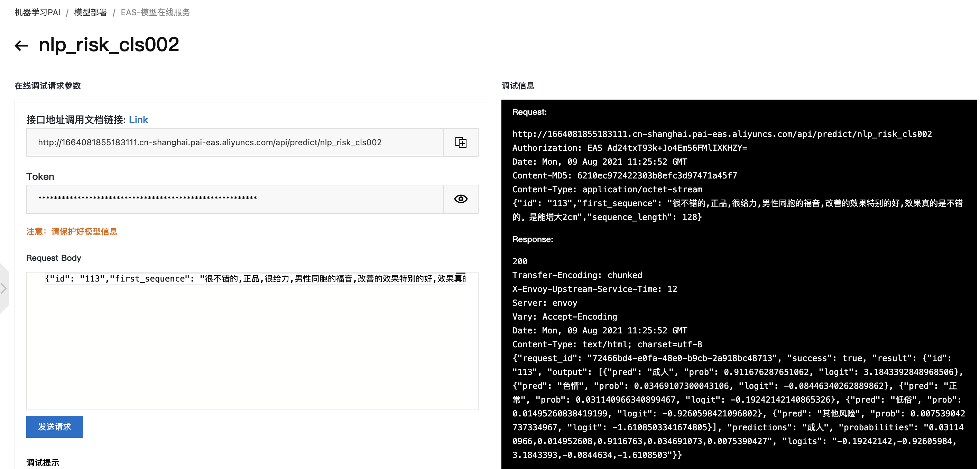Go back using the left arrow icon
980x469 pixels.
[21, 46]
